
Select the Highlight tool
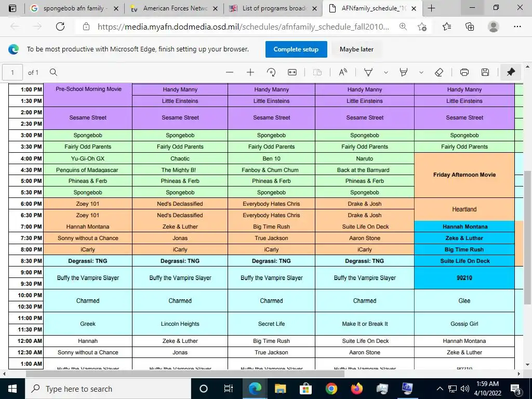[403, 72]
